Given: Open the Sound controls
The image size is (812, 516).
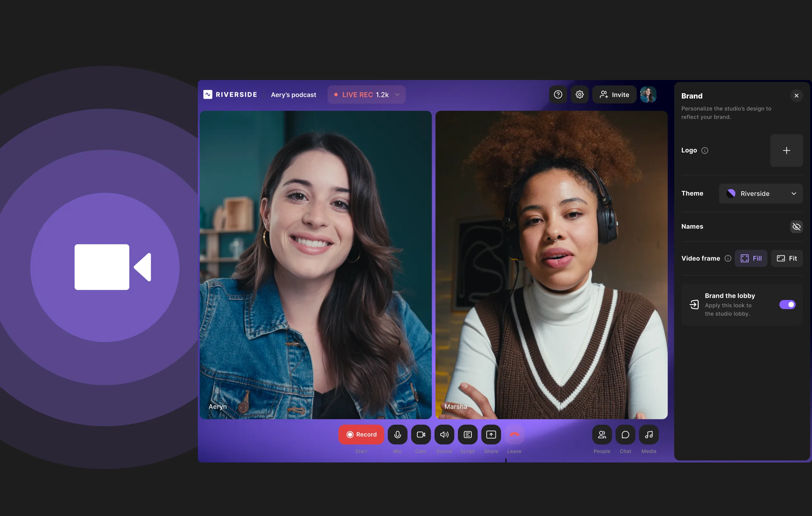Looking at the screenshot, I should coord(444,435).
